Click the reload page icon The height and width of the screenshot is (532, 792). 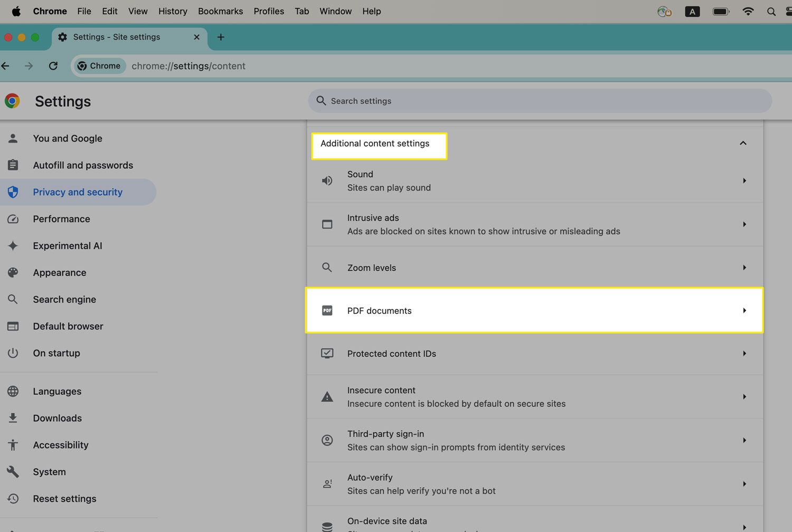pos(53,66)
